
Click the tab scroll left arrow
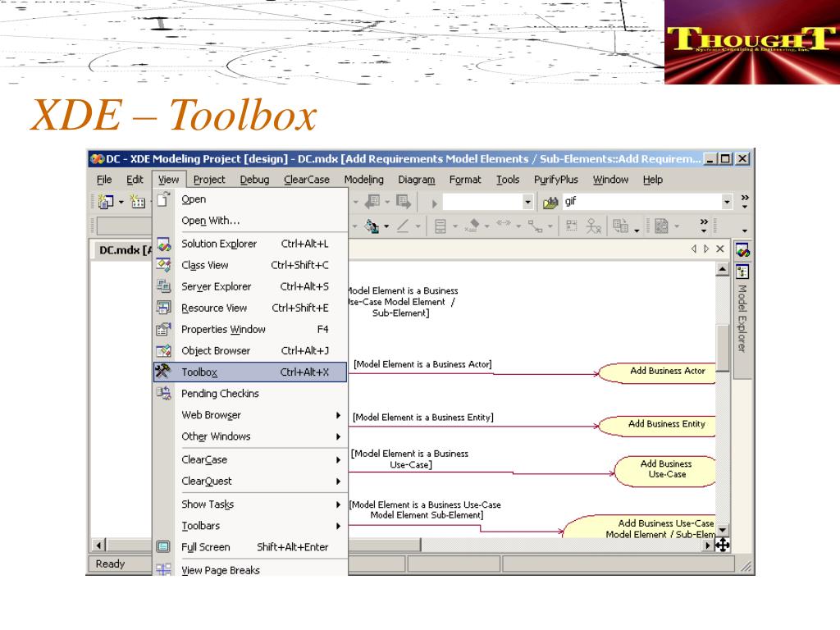click(694, 249)
